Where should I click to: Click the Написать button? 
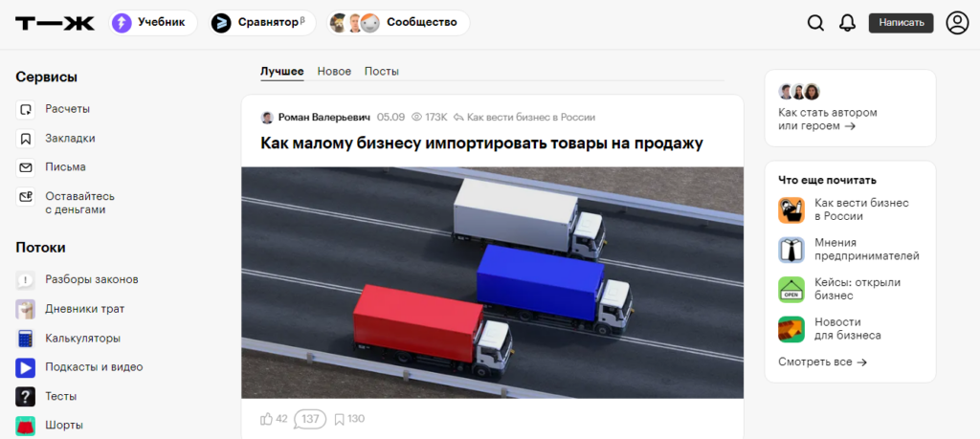click(x=902, y=23)
